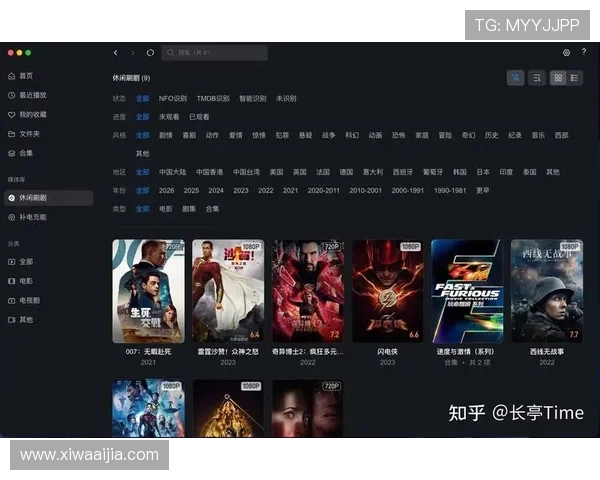This screenshot has width=600, height=480.
Task: Go back with the left arrow
Action: click(x=116, y=53)
